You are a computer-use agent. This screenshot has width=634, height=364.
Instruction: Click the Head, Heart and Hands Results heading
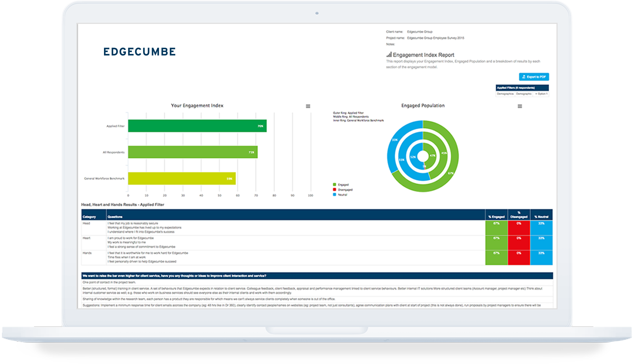[122, 205]
